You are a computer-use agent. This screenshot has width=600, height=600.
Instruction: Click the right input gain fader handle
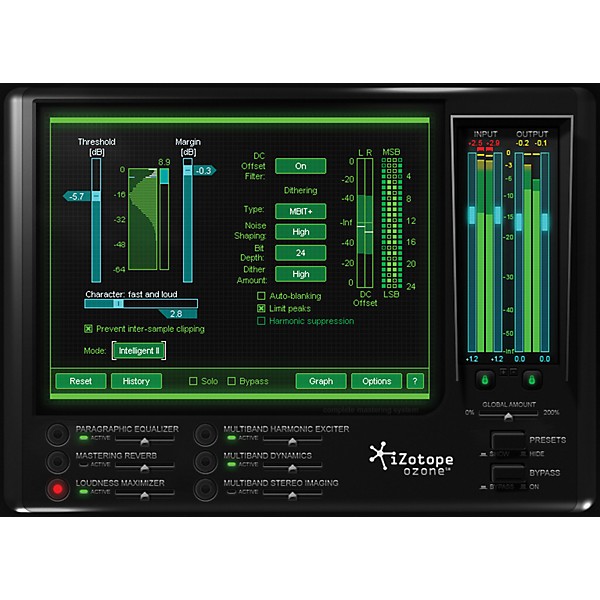click(x=498, y=215)
